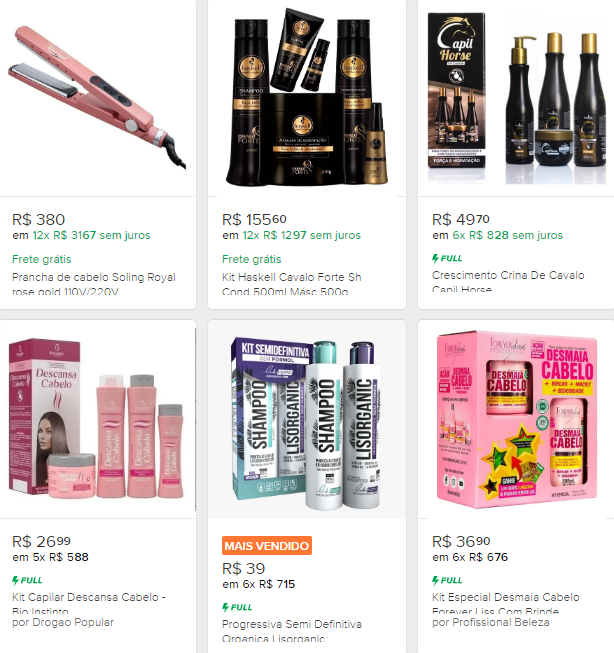Click 'Frete grátis' on the Haskell kit
The height and width of the screenshot is (653, 614).
pyautogui.click(x=252, y=259)
